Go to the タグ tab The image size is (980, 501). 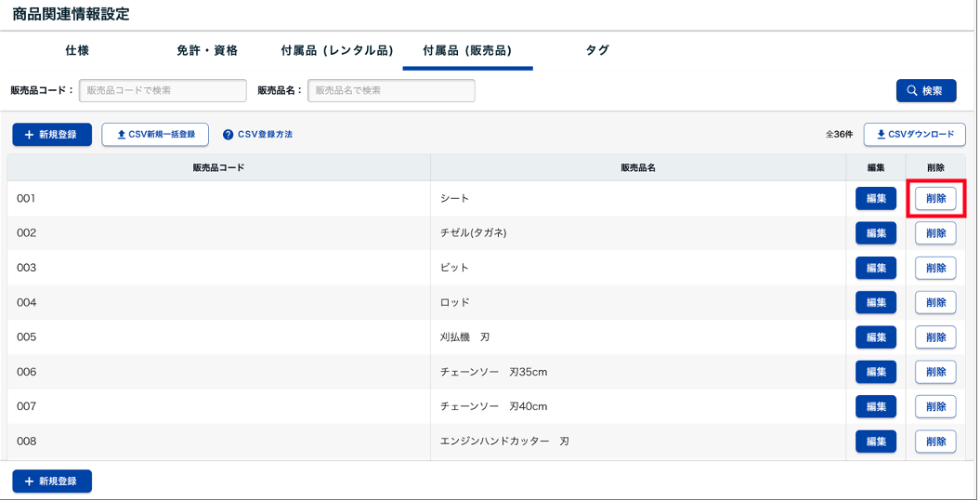tap(597, 50)
